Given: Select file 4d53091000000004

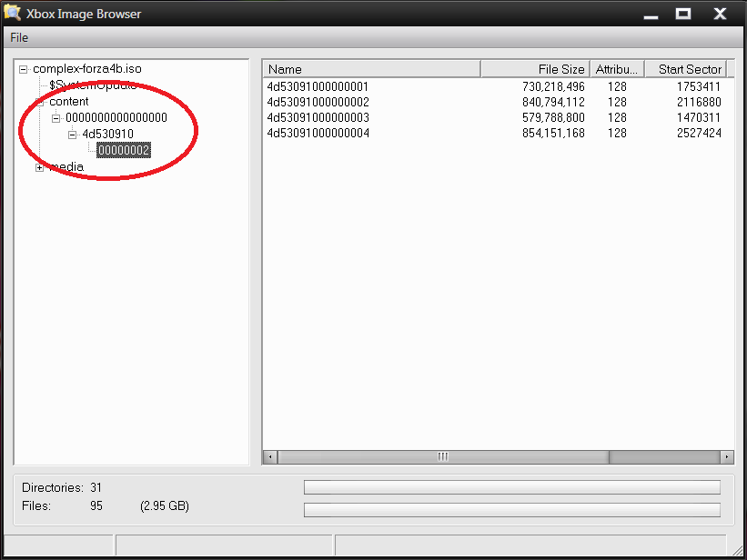Looking at the screenshot, I should 318,133.
